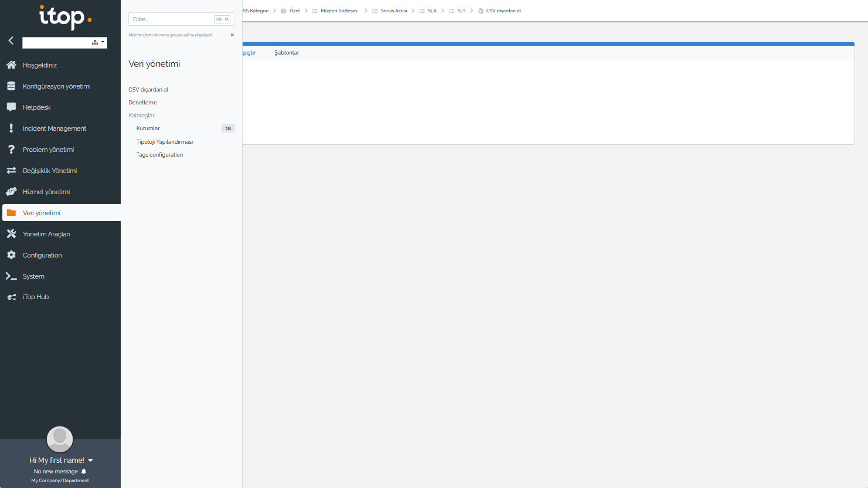The image size is (868, 488).
Task: Click the Problem yönetimi question mark icon
Action: (11, 150)
